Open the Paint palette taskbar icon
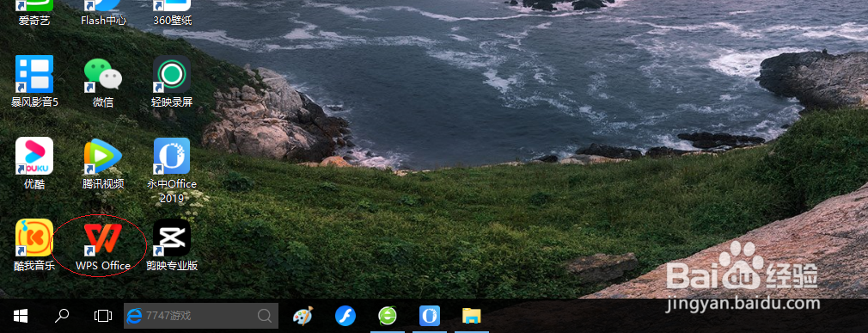Image resolution: width=868 pixels, height=333 pixels. point(303,317)
